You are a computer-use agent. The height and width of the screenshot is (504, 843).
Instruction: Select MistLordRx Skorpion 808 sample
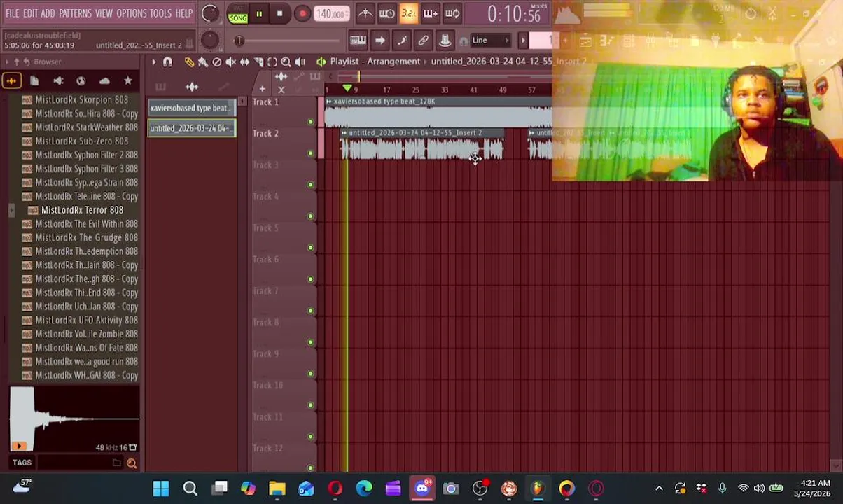click(75, 100)
